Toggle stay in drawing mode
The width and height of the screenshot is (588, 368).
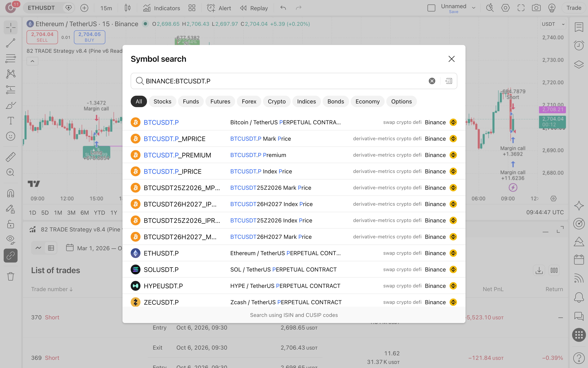[11, 209]
